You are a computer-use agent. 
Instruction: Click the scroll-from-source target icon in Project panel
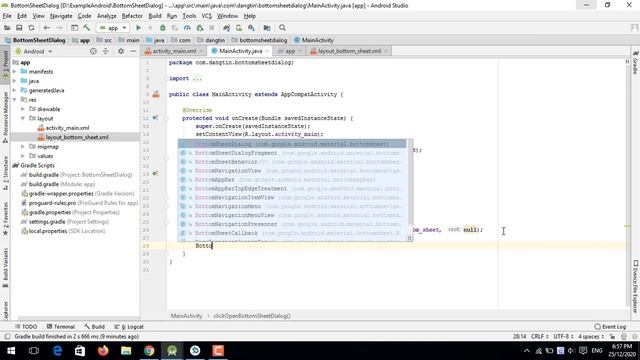(x=93, y=51)
